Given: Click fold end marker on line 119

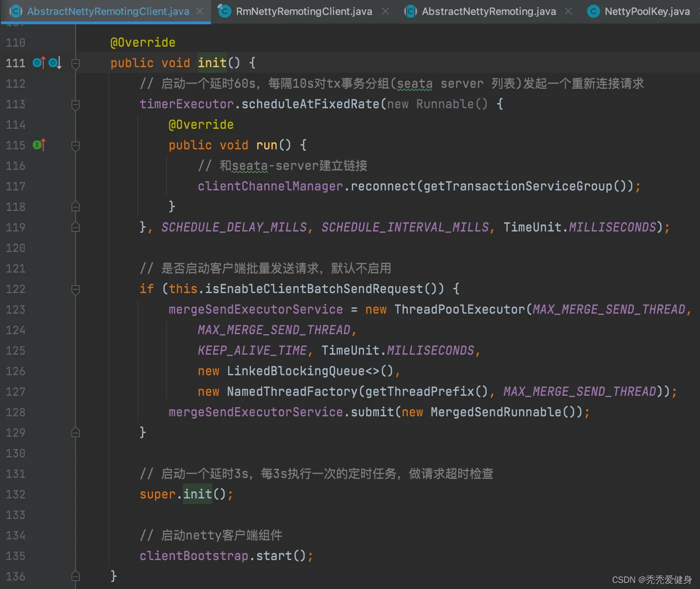Looking at the screenshot, I should coord(75,227).
